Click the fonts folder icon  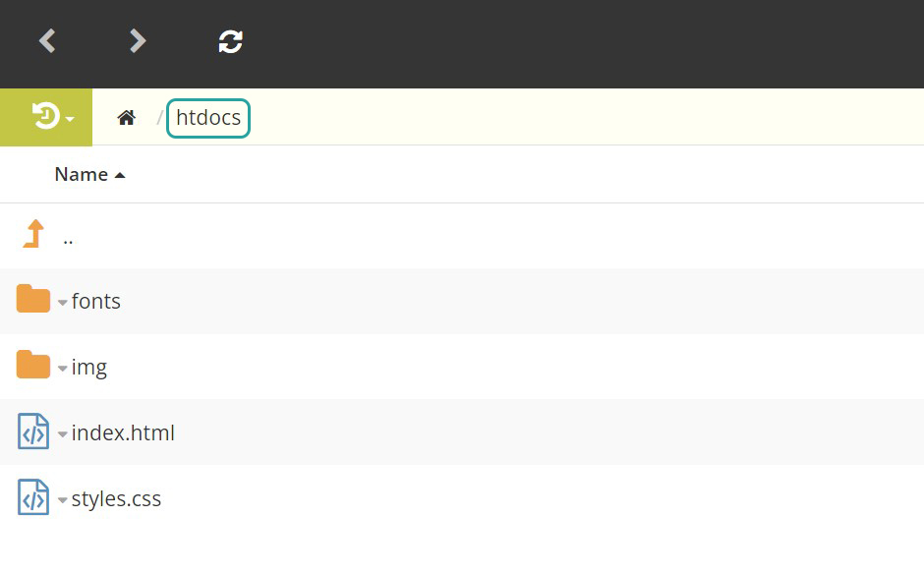33,299
